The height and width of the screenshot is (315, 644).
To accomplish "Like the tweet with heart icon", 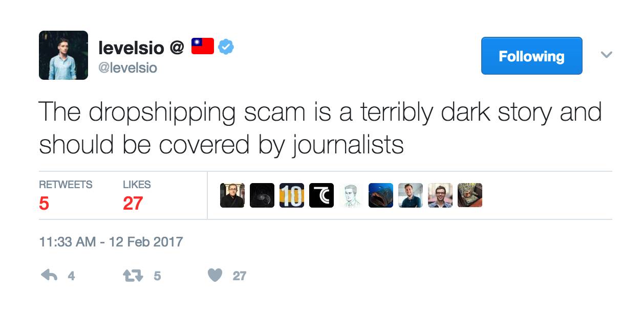I will [x=216, y=276].
